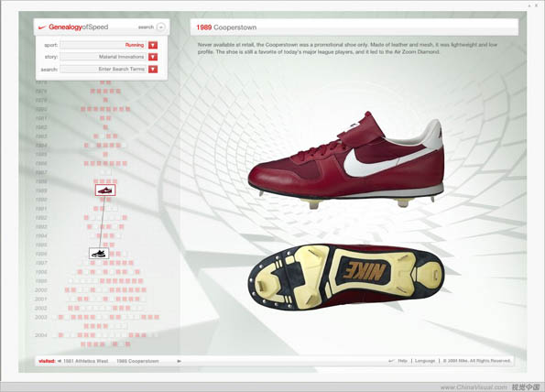Click the small swoosh icon beside Help

pyautogui.click(x=391, y=361)
